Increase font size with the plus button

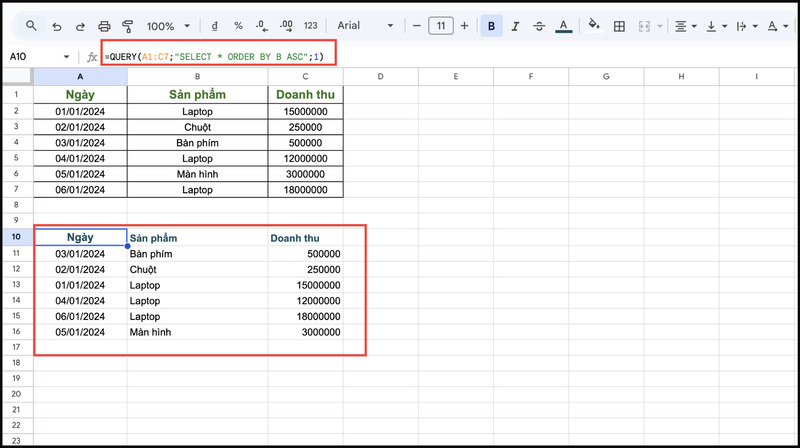464,26
